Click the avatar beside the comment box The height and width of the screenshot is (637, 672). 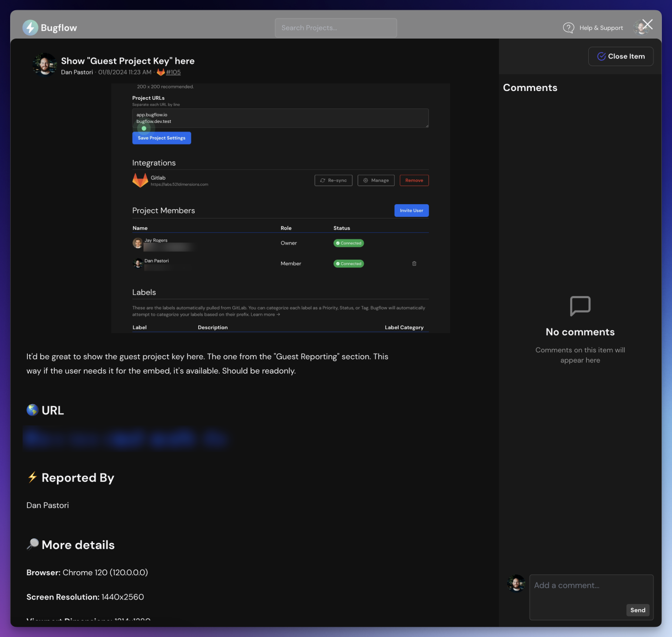(516, 583)
